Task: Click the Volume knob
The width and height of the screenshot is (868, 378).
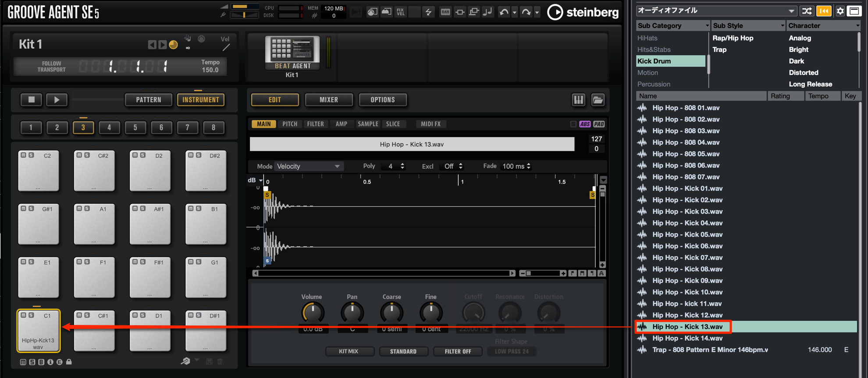Action: 313,313
